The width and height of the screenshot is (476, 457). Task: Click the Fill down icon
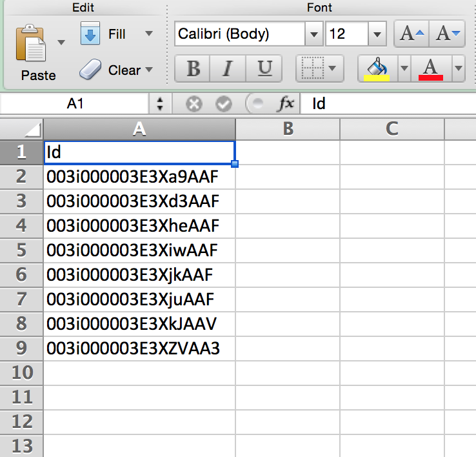click(90, 33)
